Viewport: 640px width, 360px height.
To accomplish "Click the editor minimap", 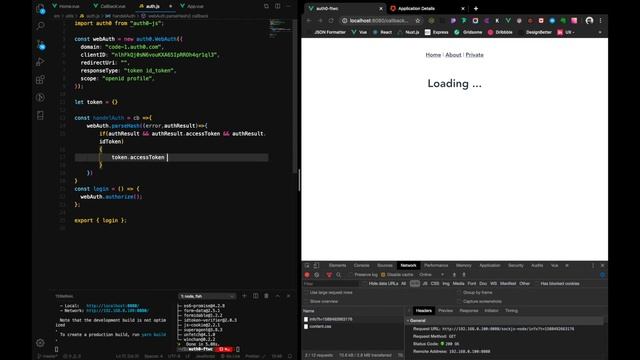I will point(280,29).
